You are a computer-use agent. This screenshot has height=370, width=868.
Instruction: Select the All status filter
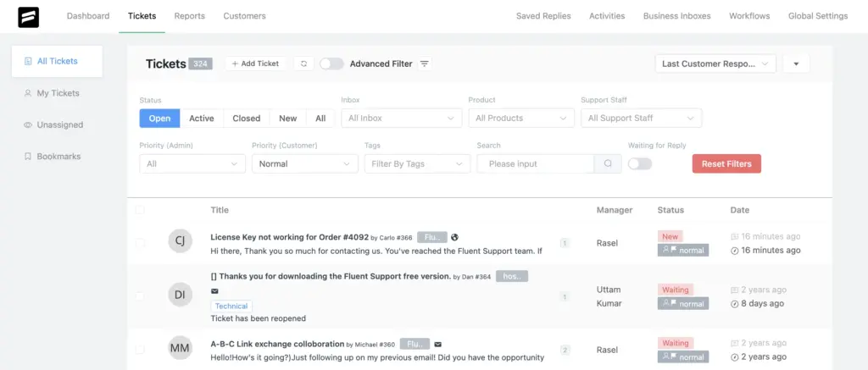[x=320, y=119]
